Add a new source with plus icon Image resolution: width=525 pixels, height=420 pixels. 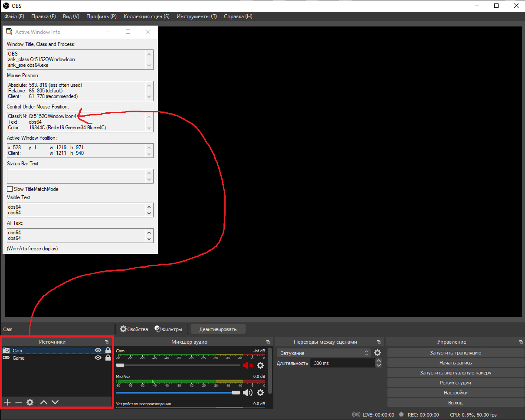7,402
